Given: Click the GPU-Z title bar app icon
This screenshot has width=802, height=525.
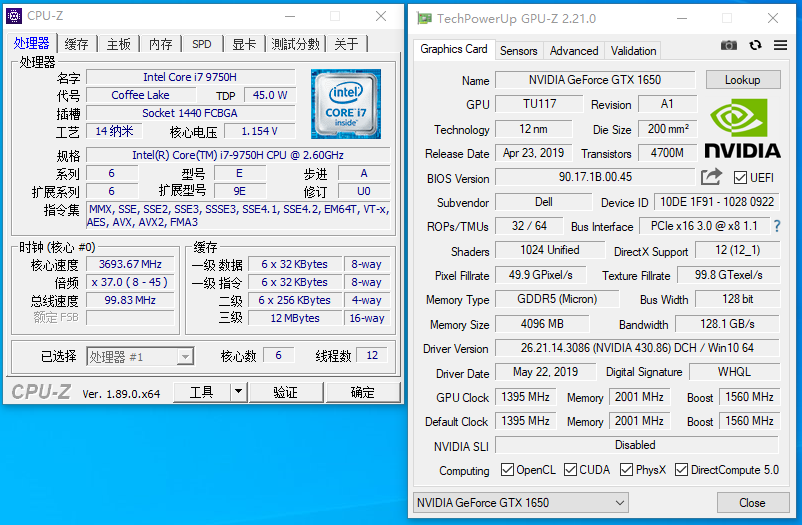Looking at the screenshot, I should [x=424, y=19].
